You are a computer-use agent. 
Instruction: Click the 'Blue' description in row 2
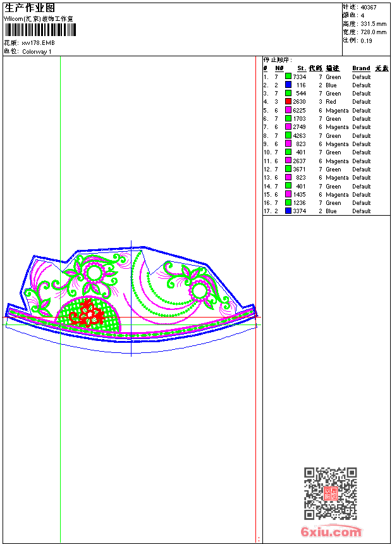tap(331, 85)
